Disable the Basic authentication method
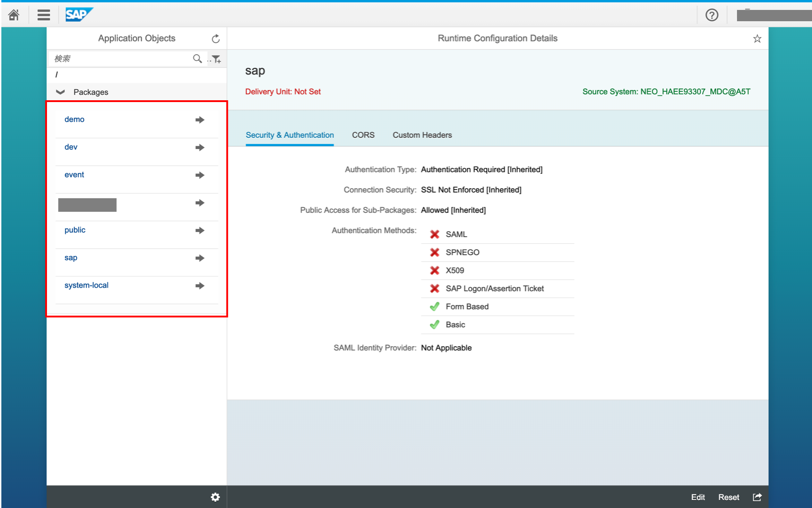Screen dimensions: 812x508 click(434, 324)
